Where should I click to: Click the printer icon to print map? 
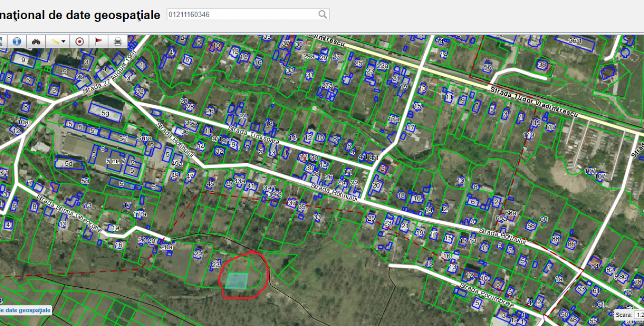click(x=118, y=41)
